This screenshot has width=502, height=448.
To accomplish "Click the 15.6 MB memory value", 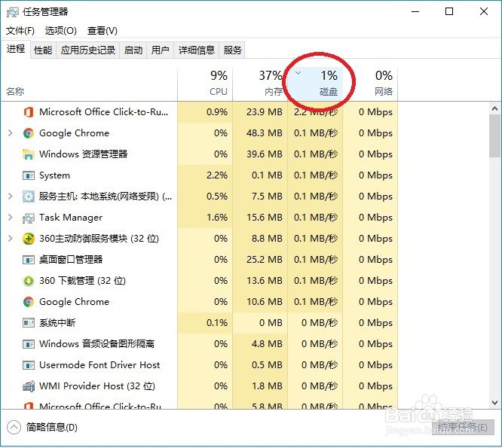I will point(265,218).
